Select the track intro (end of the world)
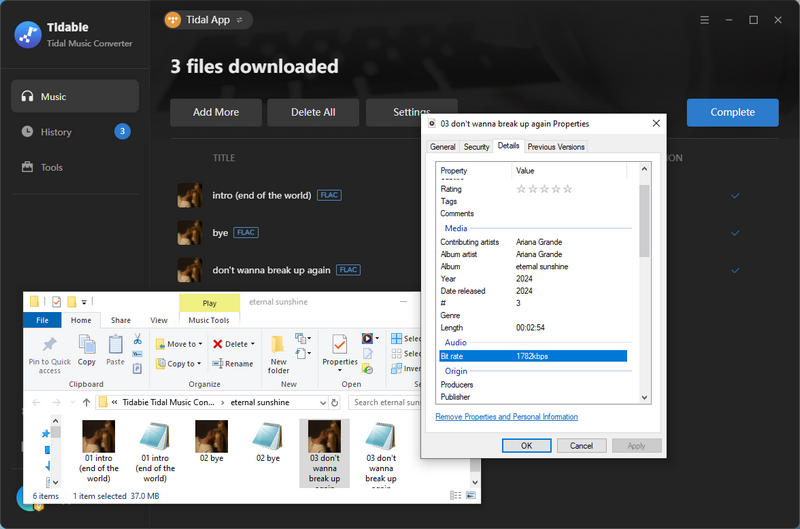The height and width of the screenshot is (529, 800). pyautogui.click(x=262, y=195)
